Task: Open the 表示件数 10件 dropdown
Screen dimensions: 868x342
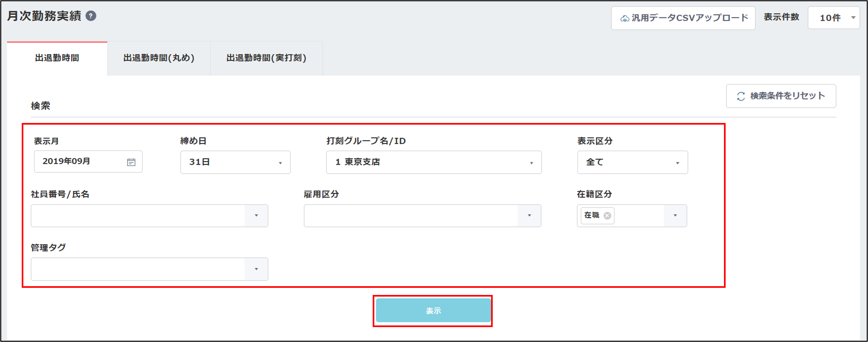Action: (834, 18)
